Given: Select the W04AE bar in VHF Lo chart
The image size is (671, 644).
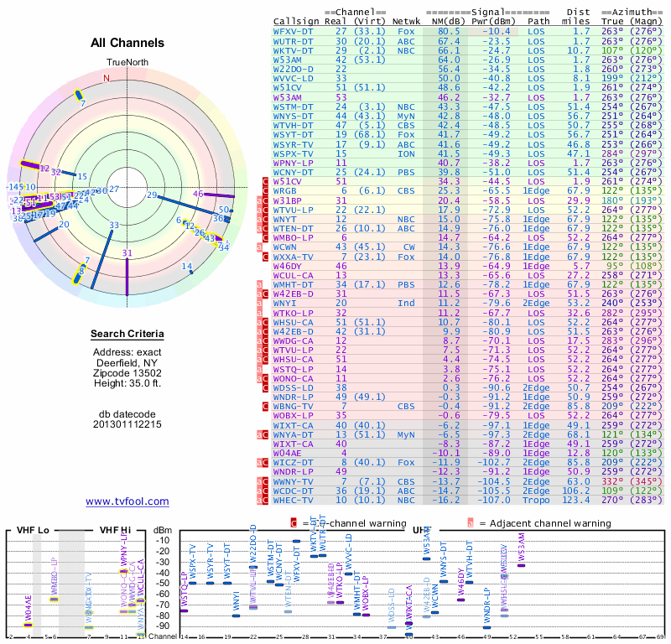Looking at the screenshot, I should point(28,625).
